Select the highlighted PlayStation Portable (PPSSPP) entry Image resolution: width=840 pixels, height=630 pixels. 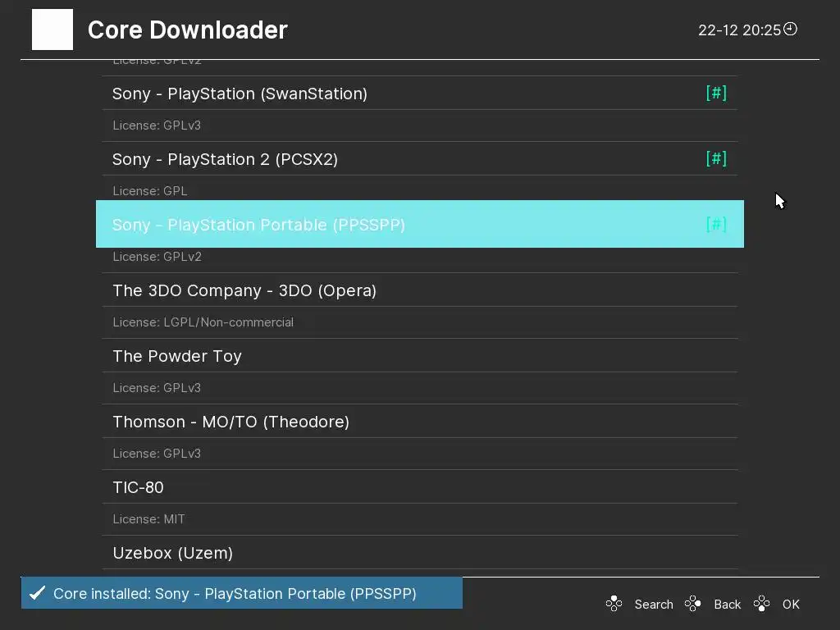pos(258,225)
